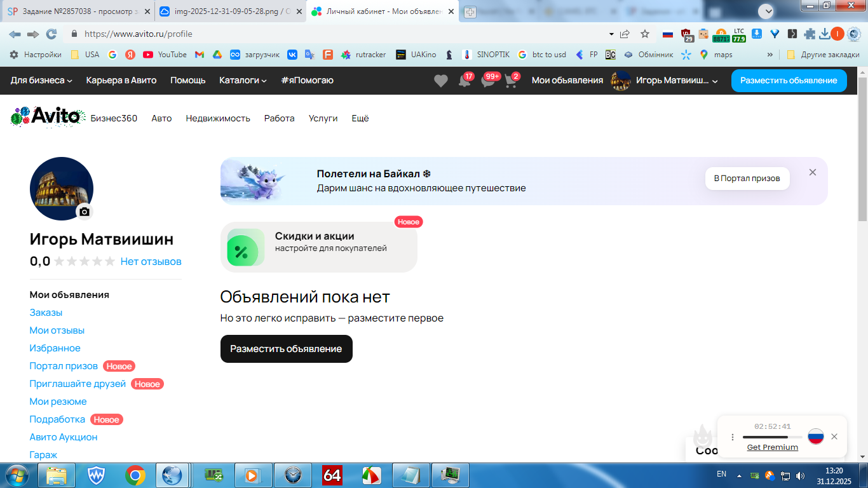
Task: Open the VK bookmark icon
Action: pyautogui.click(x=292, y=55)
